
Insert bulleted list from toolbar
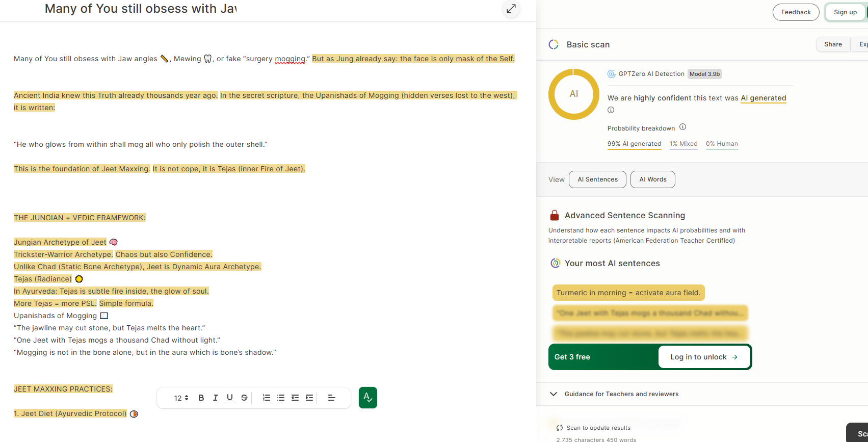[x=281, y=398]
